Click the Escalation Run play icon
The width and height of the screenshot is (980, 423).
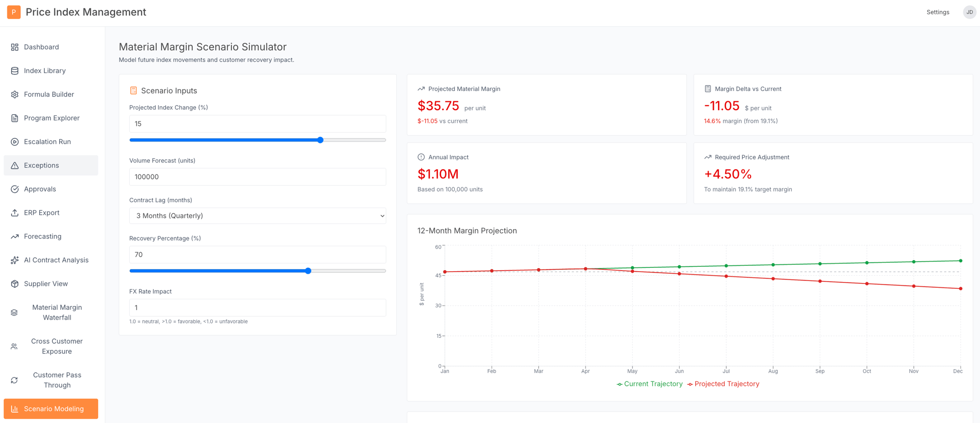(x=15, y=142)
